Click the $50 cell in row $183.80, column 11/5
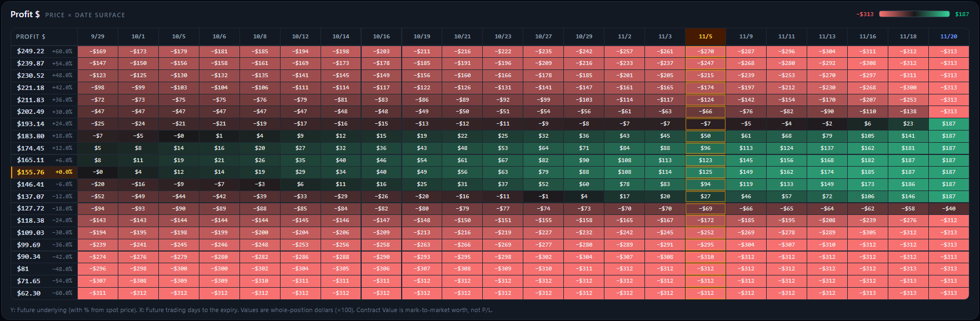 tap(706, 136)
